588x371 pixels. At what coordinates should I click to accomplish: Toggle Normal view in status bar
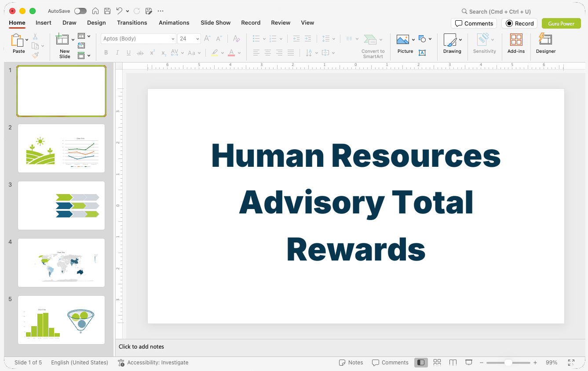pos(421,363)
